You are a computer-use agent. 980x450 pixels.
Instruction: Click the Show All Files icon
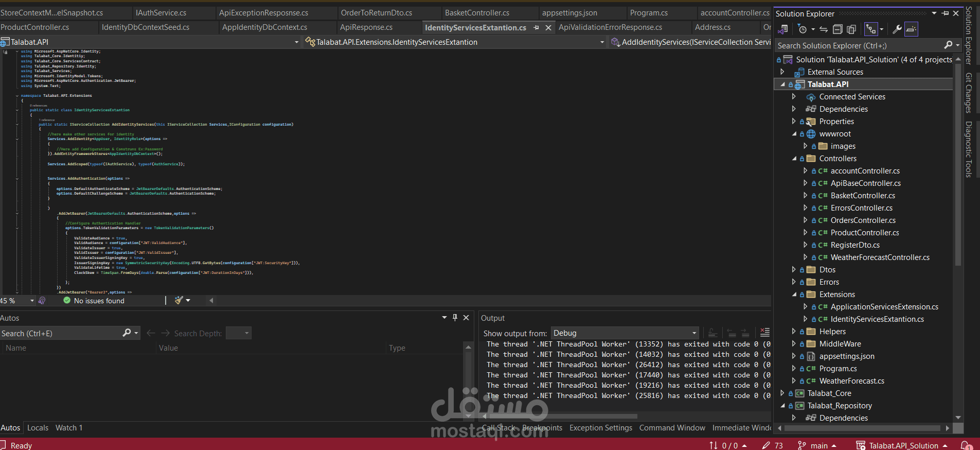[x=851, y=29]
